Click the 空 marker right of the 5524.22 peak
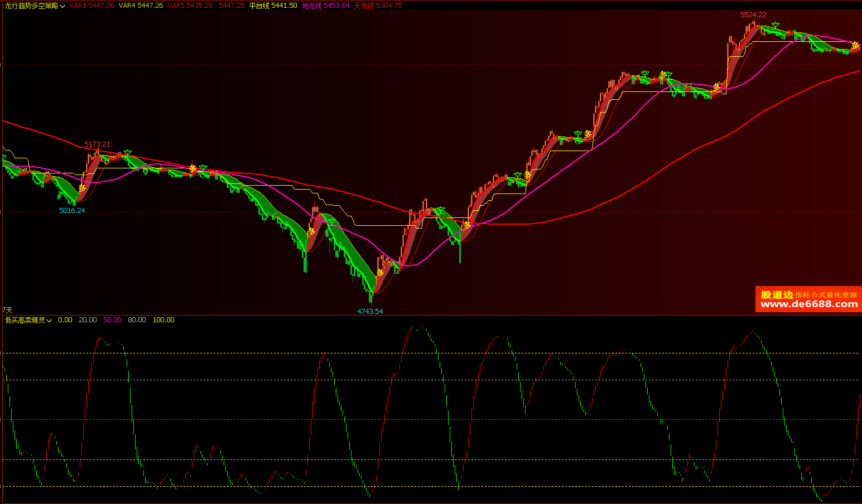The height and width of the screenshot is (504, 862). point(775,25)
